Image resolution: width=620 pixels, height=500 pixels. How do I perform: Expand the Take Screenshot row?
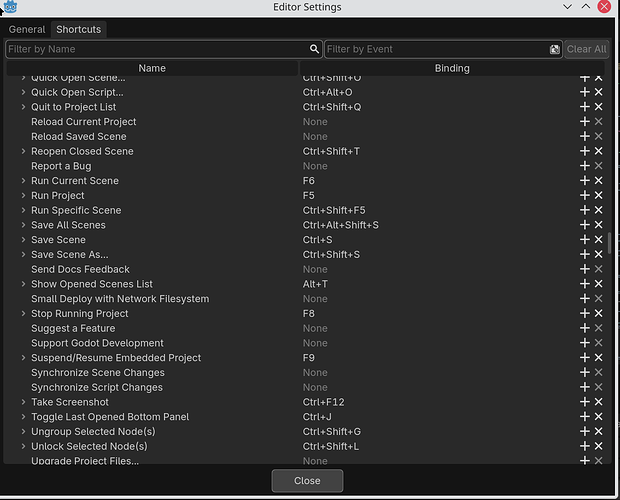(23, 402)
